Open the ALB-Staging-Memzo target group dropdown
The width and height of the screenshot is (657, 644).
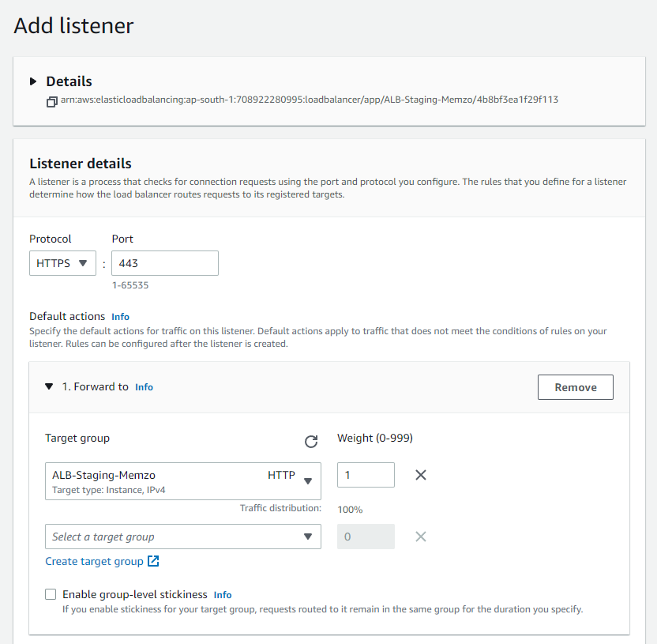point(183,480)
